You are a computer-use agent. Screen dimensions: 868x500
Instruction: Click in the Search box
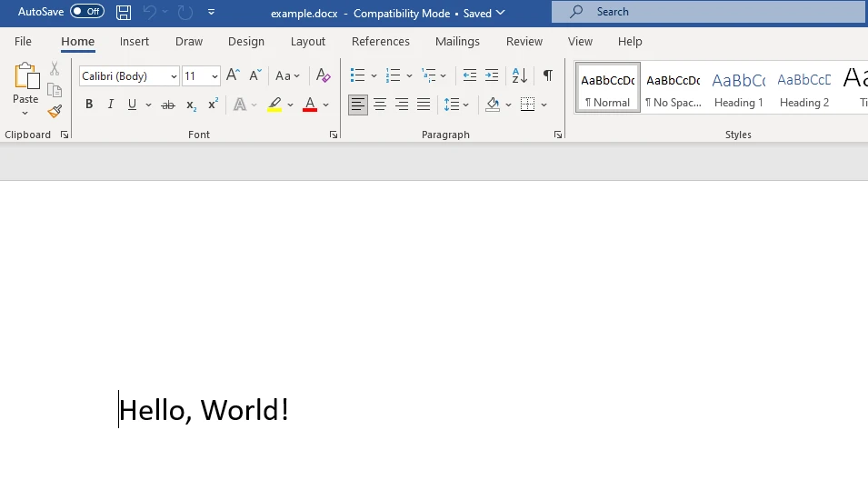click(x=709, y=12)
